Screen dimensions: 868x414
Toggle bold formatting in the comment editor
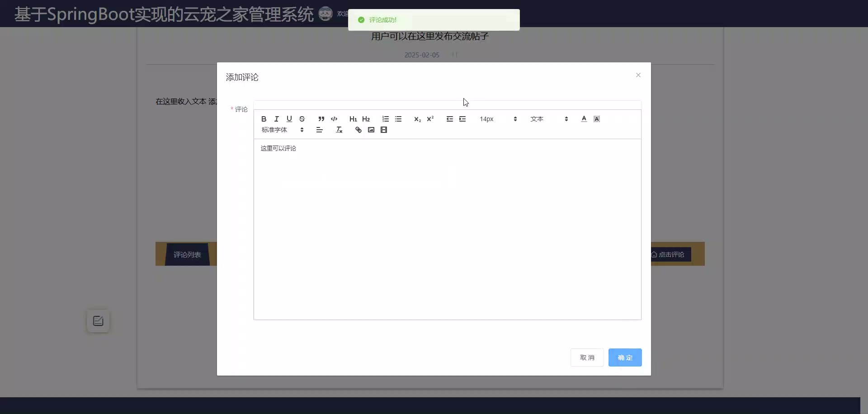coord(264,119)
